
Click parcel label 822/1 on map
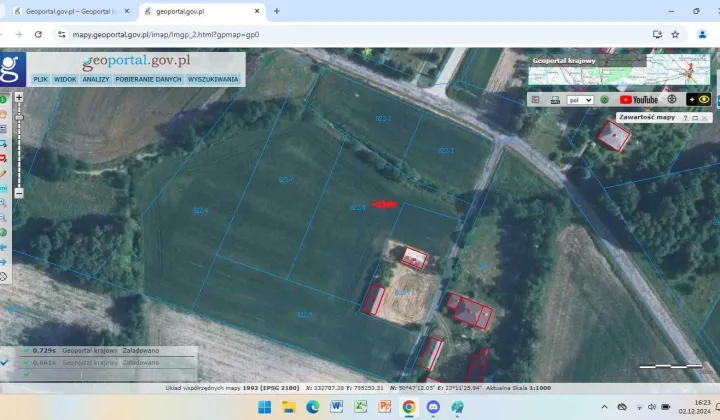point(445,151)
